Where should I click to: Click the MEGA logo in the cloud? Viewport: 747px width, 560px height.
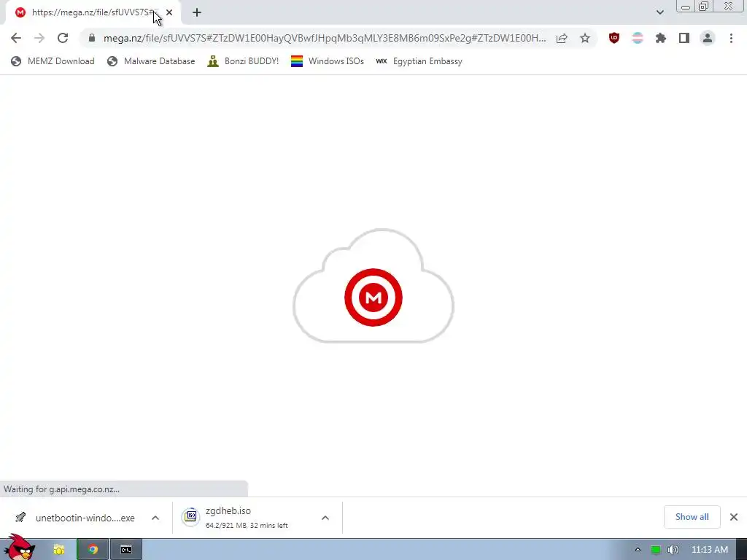373,297
